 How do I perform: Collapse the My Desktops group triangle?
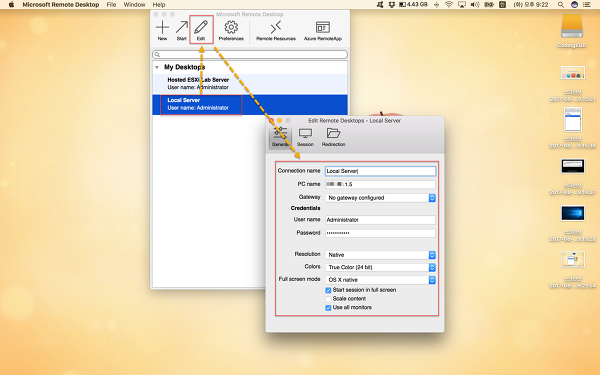(157, 67)
